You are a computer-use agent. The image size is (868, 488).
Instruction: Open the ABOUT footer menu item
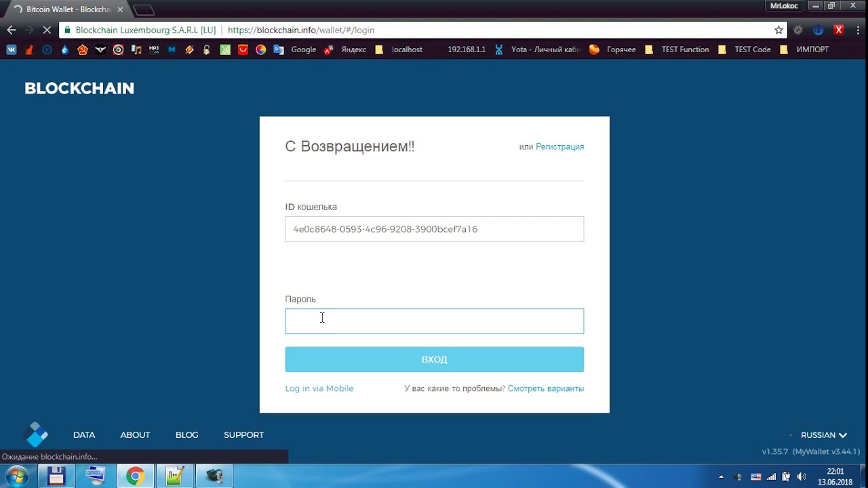pyautogui.click(x=135, y=435)
